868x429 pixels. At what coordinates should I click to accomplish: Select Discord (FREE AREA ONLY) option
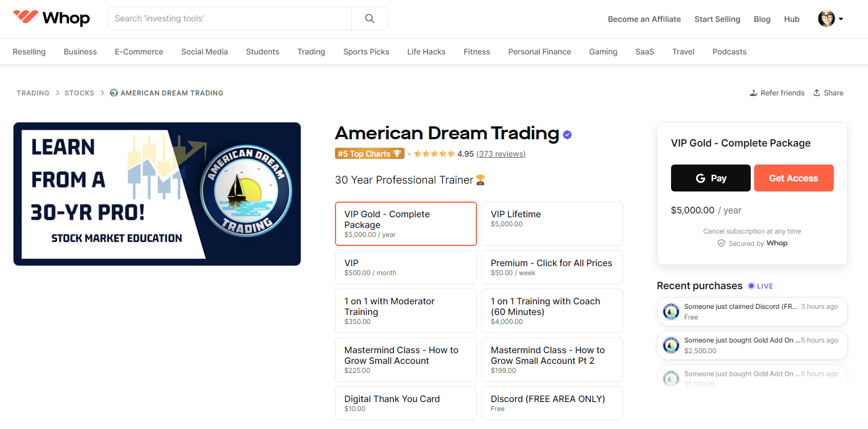(x=552, y=403)
